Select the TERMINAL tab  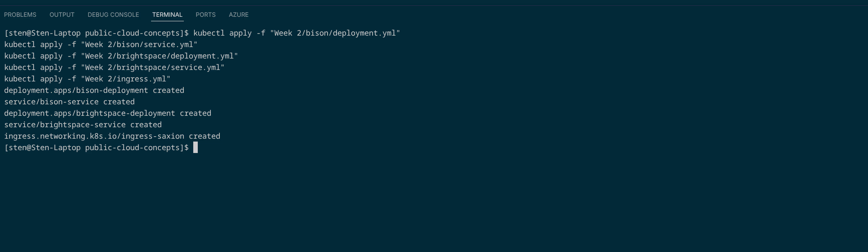pos(167,15)
